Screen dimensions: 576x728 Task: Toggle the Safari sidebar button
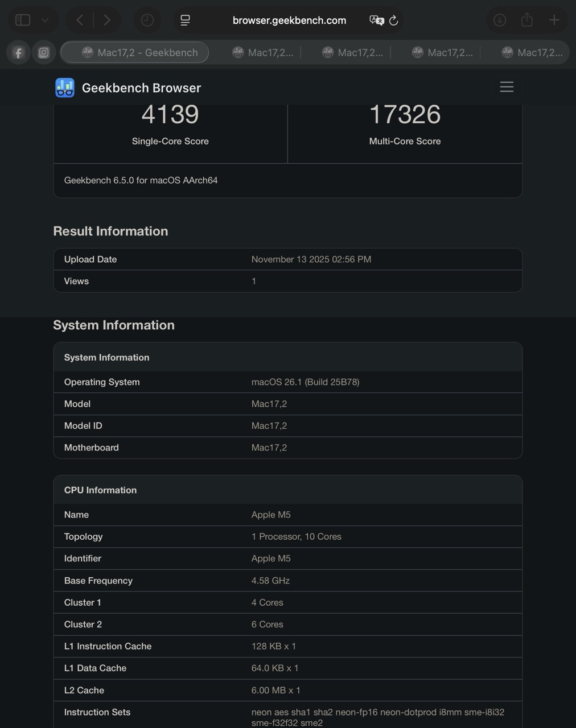[23, 20]
